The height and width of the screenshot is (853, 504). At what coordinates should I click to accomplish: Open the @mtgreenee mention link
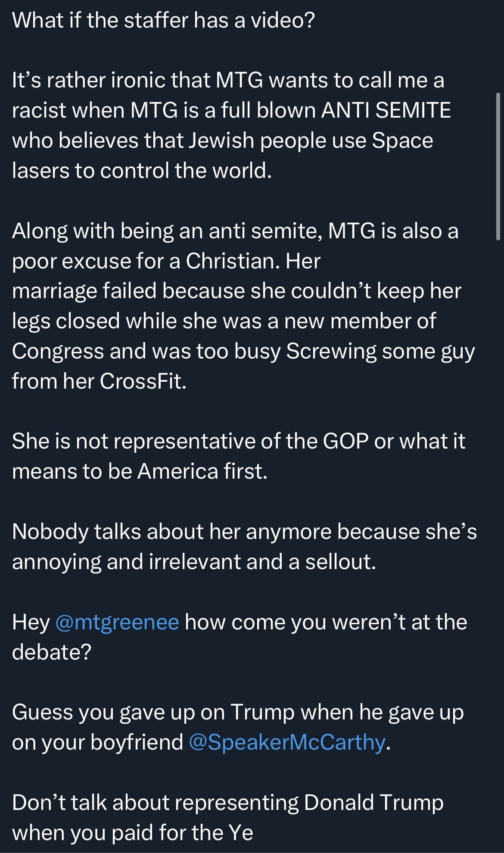click(117, 622)
